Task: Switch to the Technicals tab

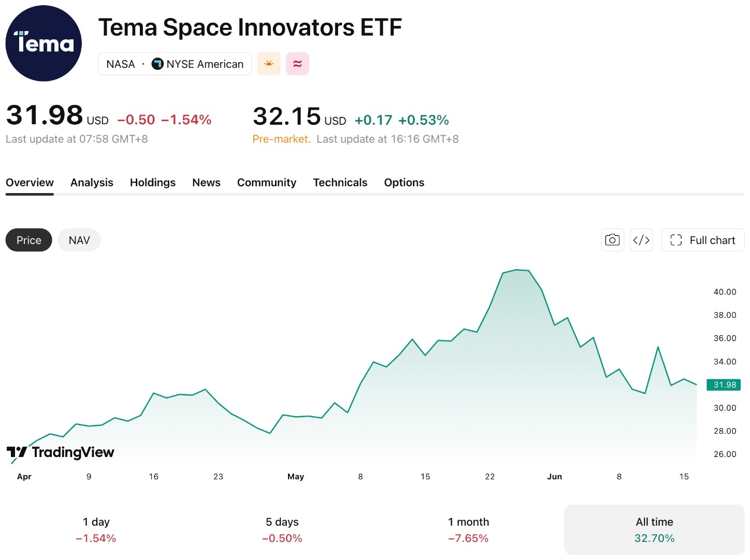Action: point(340,183)
